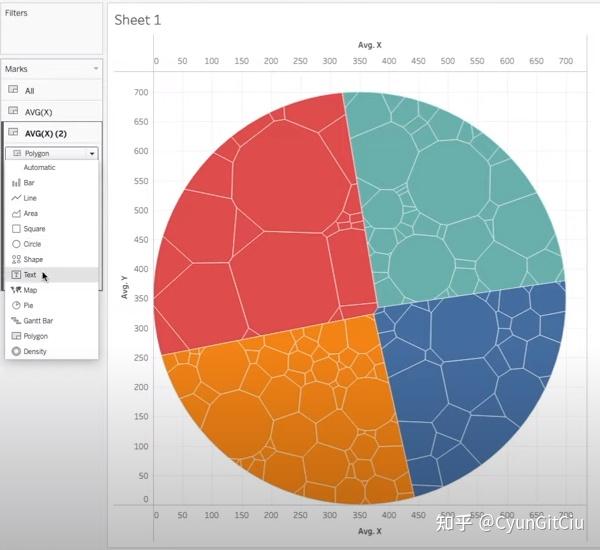Select the Gantt Bar option label

coord(38,321)
